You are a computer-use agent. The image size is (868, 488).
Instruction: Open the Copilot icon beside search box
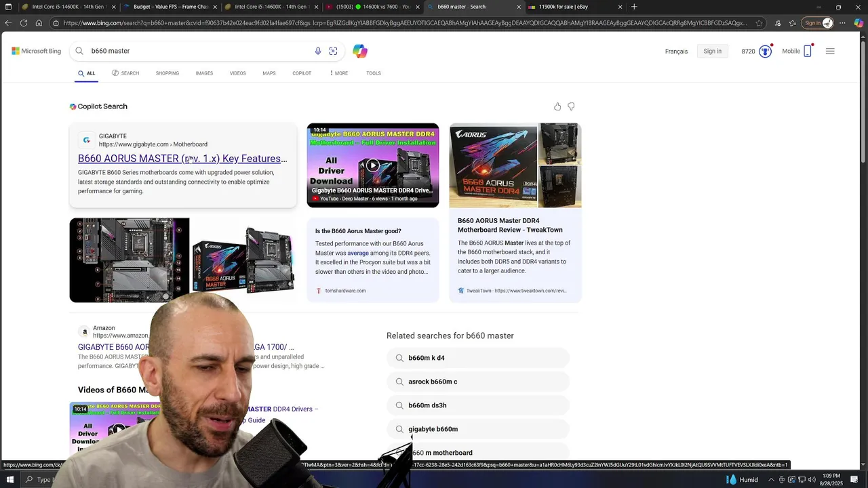pos(359,51)
